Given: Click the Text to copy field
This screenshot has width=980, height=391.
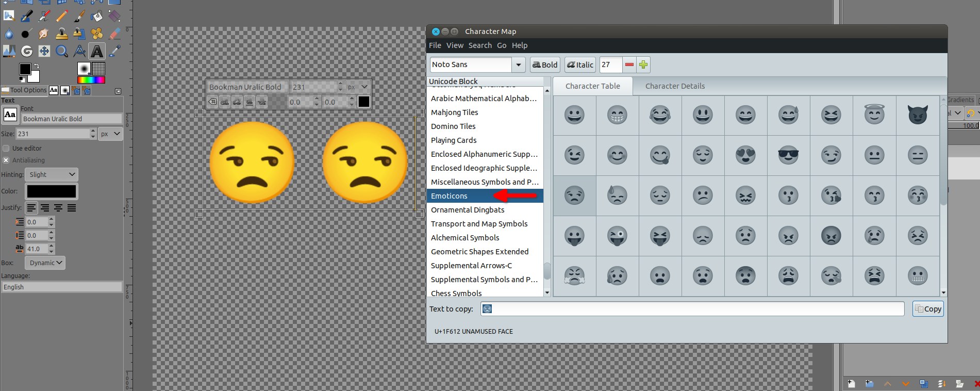Looking at the screenshot, I should (692, 309).
